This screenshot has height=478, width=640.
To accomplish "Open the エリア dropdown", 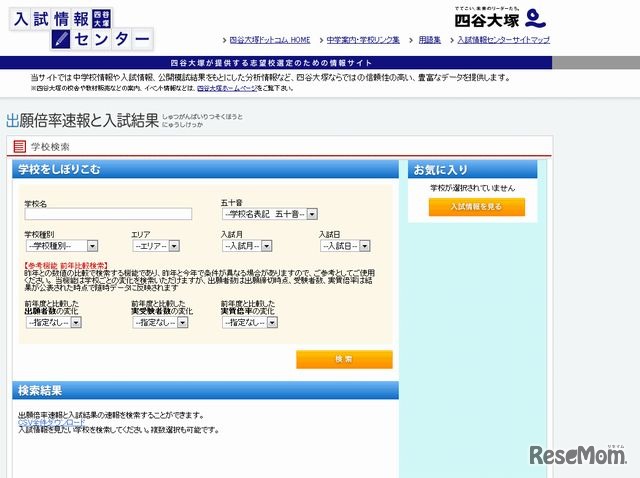I will [156, 246].
